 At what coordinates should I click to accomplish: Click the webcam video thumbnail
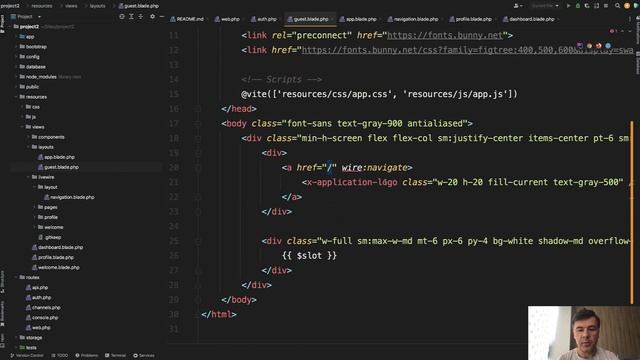tap(584, 333)
